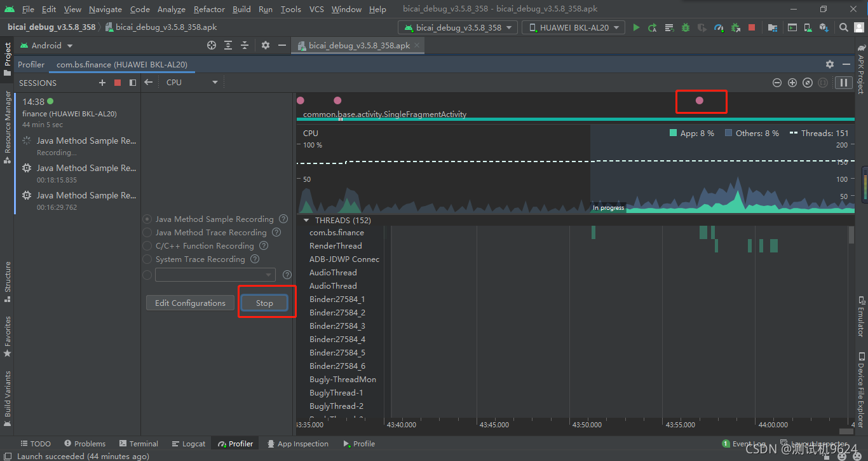Click the Profile app gauge icon
Screen dimensions: 868x461
pos(719,27)
